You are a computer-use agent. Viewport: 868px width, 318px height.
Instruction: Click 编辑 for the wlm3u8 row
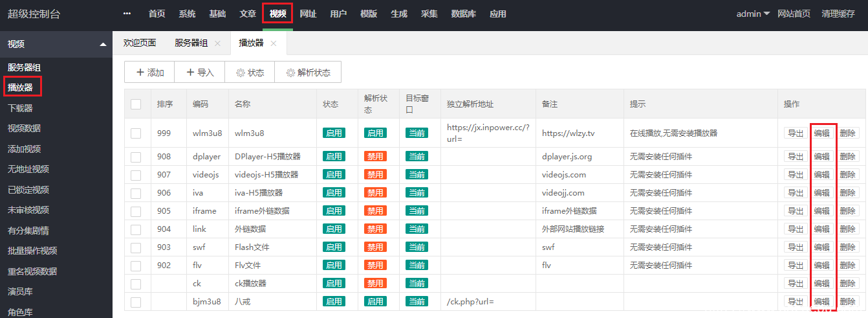tap(821, 133)
